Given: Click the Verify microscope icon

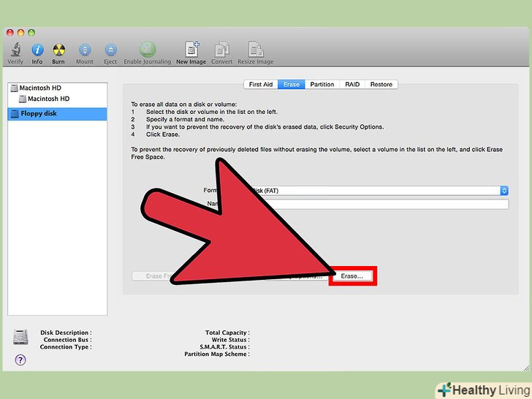Looking at the screenshot, I should pyautogui.click(x=15, y=50).
